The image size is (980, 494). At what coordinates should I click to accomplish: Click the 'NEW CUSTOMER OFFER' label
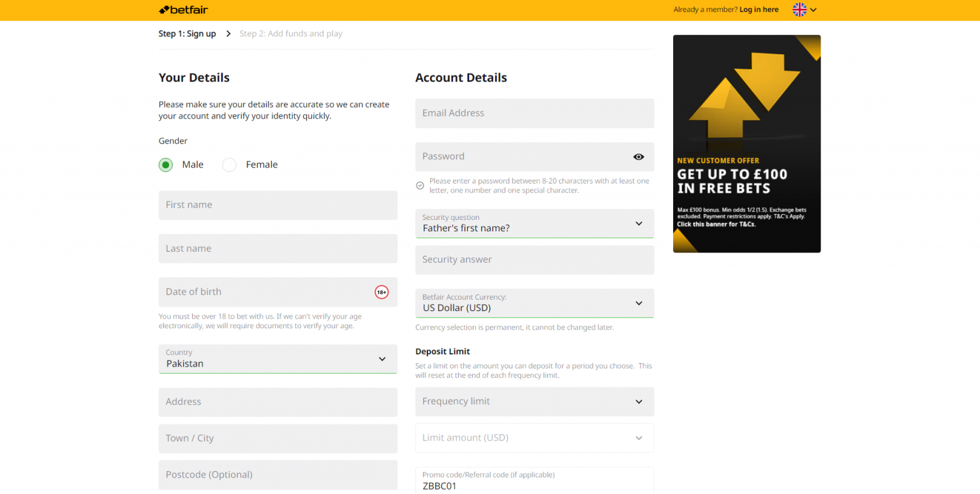[x=718, y=161]
